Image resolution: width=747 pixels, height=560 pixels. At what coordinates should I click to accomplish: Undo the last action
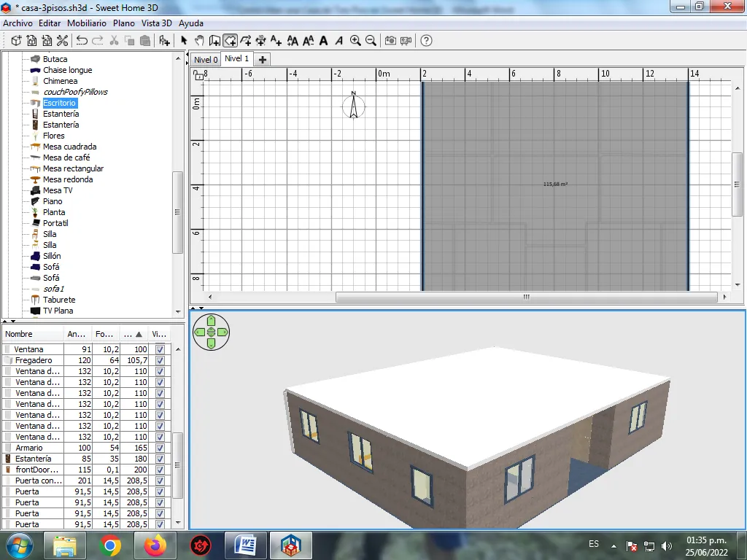tap(82, 41)
